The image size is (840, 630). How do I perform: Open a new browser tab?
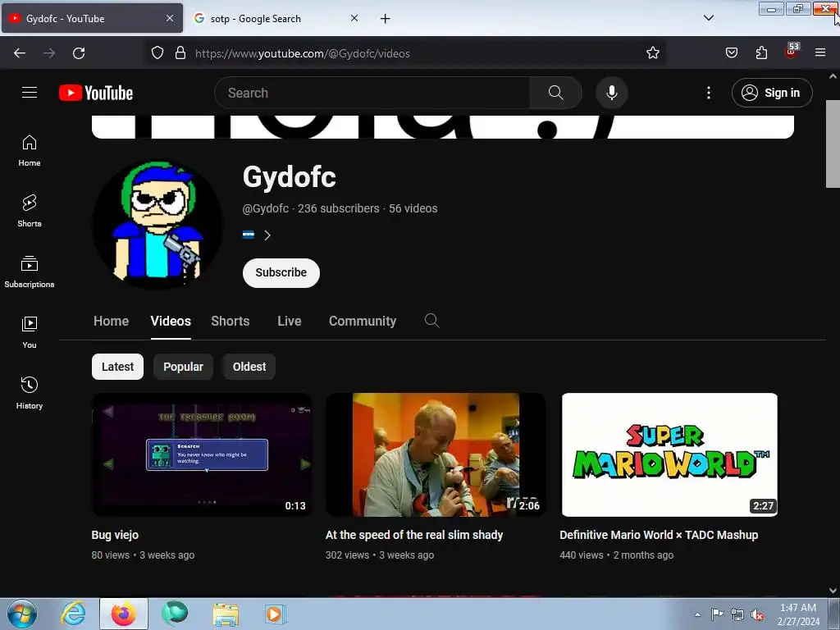(x=386, y=19)
